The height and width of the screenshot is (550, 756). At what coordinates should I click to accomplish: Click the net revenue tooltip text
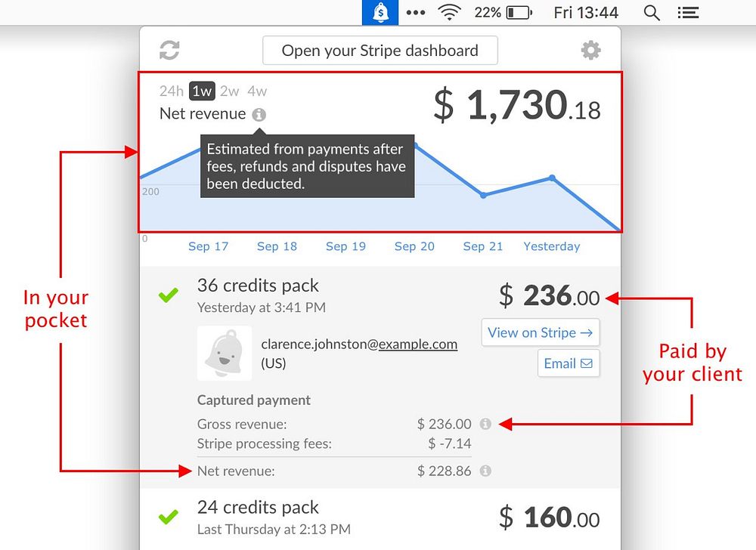click(307, 166)
